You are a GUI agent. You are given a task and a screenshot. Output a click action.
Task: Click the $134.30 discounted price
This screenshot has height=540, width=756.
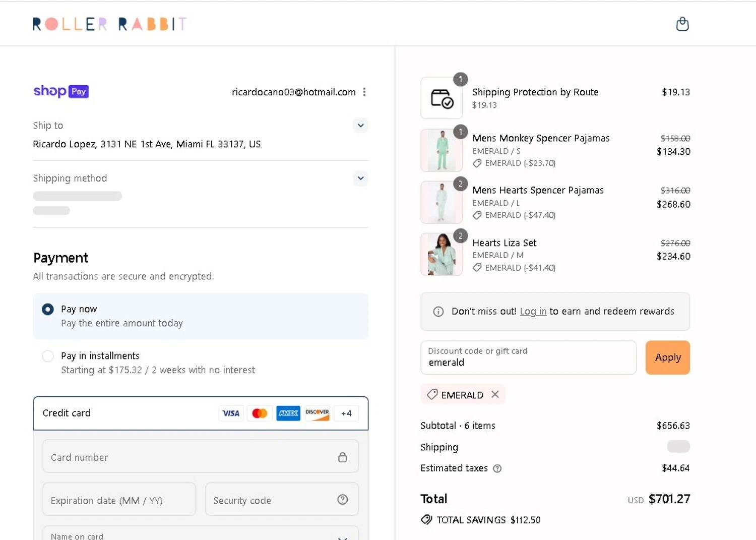673,152
